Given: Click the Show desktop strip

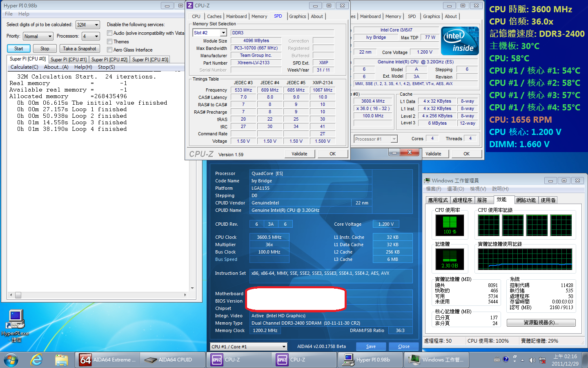Looking at the screenshot, I should click(586, 360).
